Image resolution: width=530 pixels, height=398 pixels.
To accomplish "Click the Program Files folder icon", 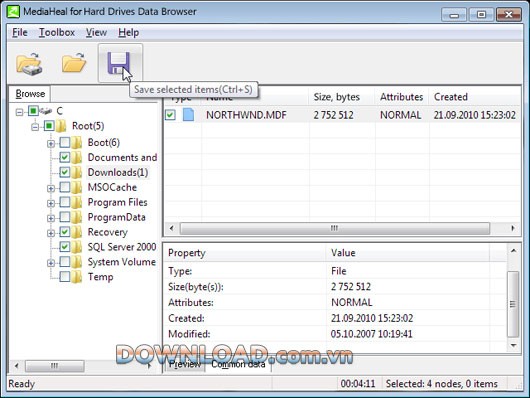I will point(77,202).
